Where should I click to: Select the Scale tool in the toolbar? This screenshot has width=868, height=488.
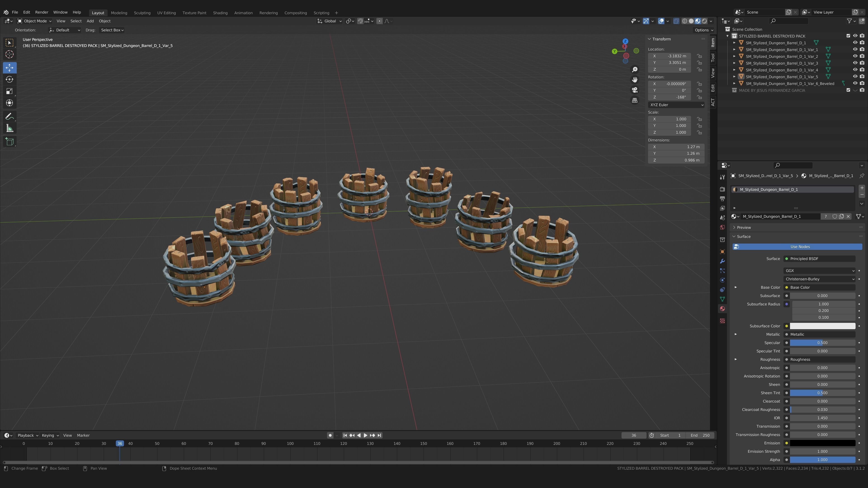point(9,91)
